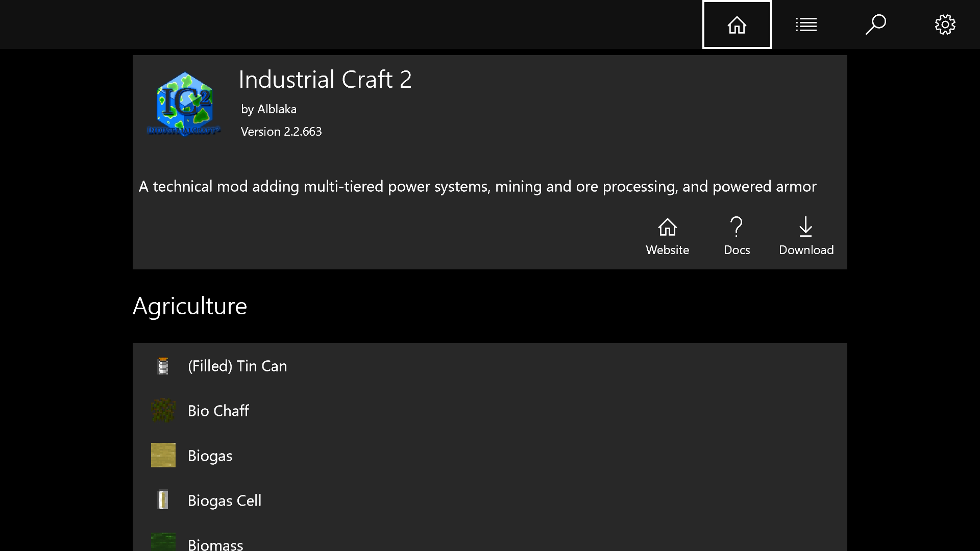Open the list view icon
Screen dimensions: 980x551
[806, 24]
